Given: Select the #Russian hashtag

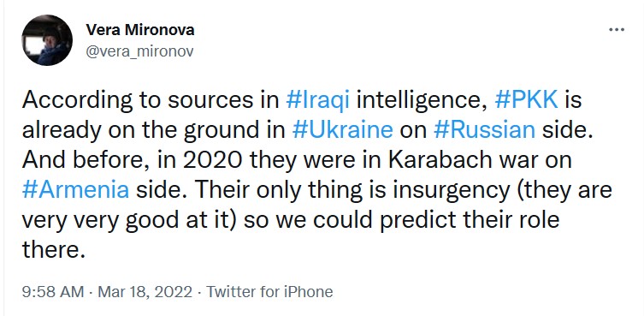Looking at the screenshot, I should tap(485, 130).
